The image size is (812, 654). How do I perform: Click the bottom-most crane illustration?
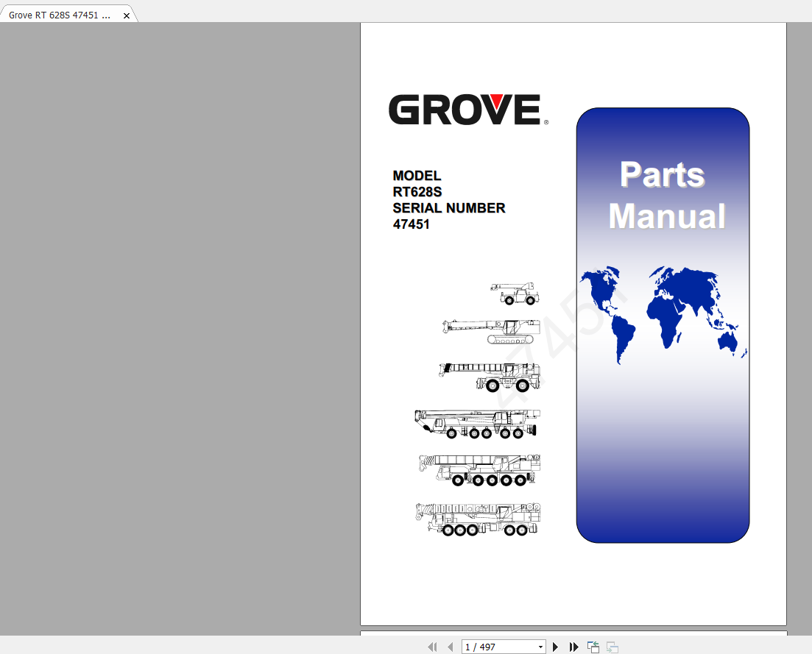(479, 519)
